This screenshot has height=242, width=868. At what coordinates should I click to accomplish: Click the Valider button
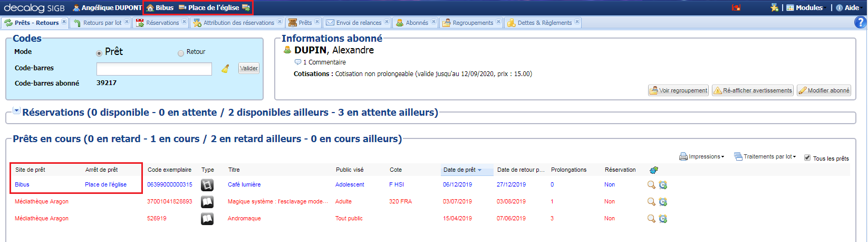[x=249, y=68]
